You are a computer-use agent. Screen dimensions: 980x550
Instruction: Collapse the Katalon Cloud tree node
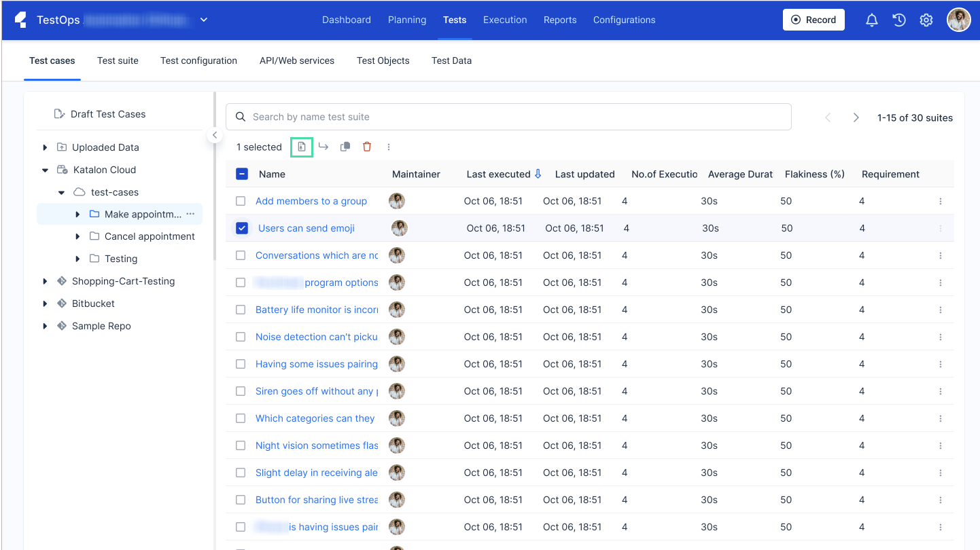coord(45,169)
